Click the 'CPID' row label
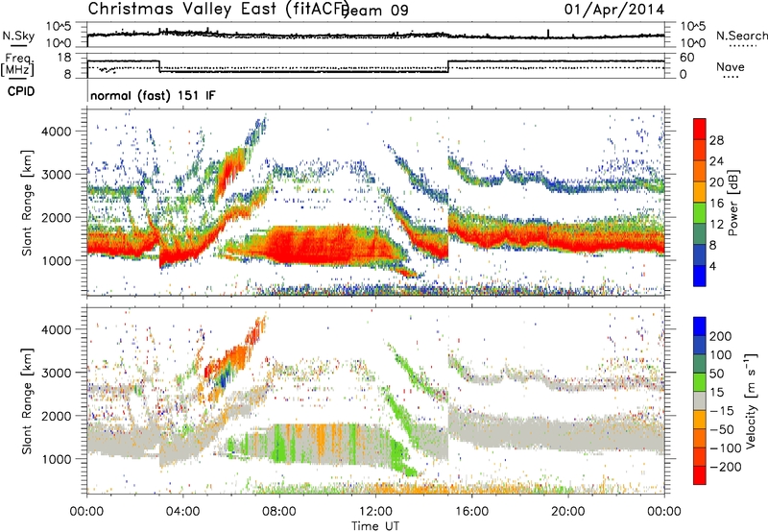The height and width of the screenshot is (532, 768). pyautogui.click(x=21, y=91)
